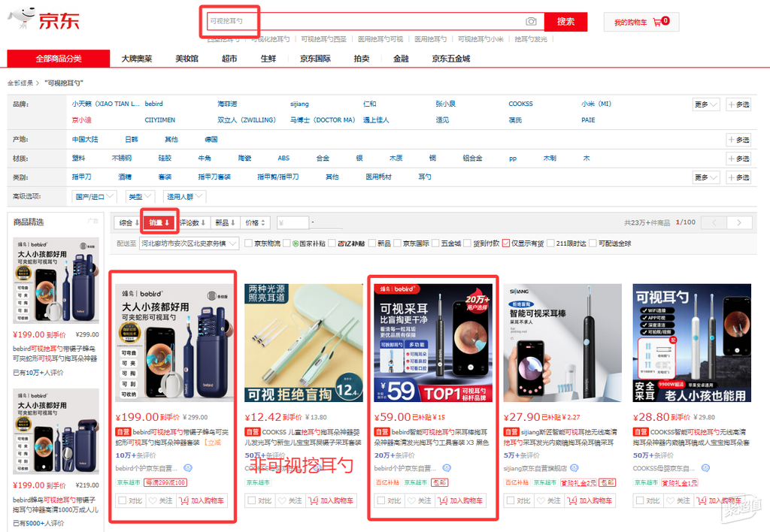This screenshot has height=532, width=770.
Task: Click the camera image-search icon
Action: point(531,21)
